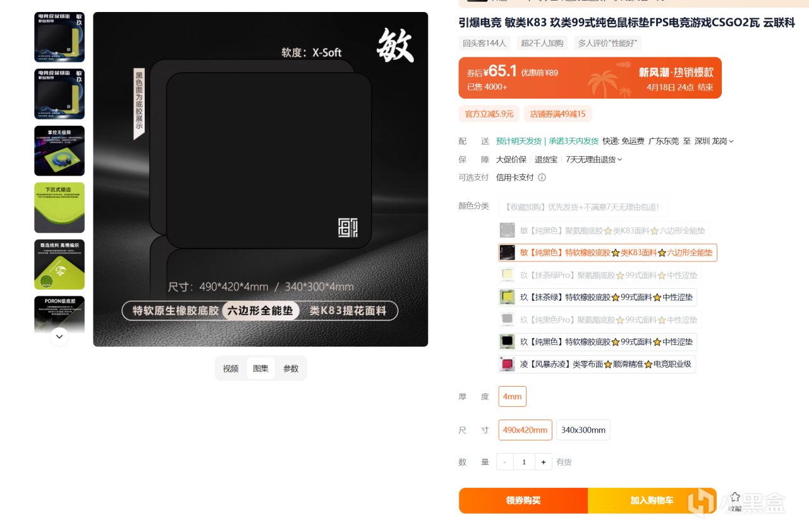The height and width of the screenshot is (532, 809).
Task: Pick the 玖【纯黑色Pro】聚氨酯底胶 option
Action: 600,319
